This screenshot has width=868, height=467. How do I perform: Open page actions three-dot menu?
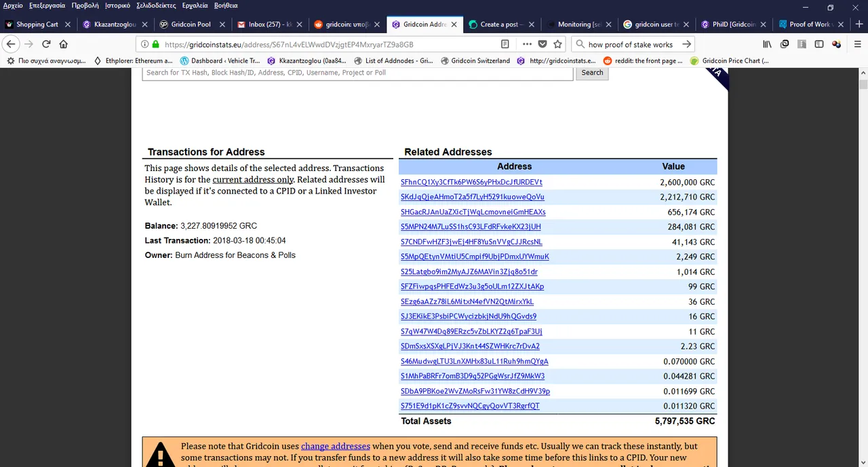pyautogui.click(x=528, y=44)
